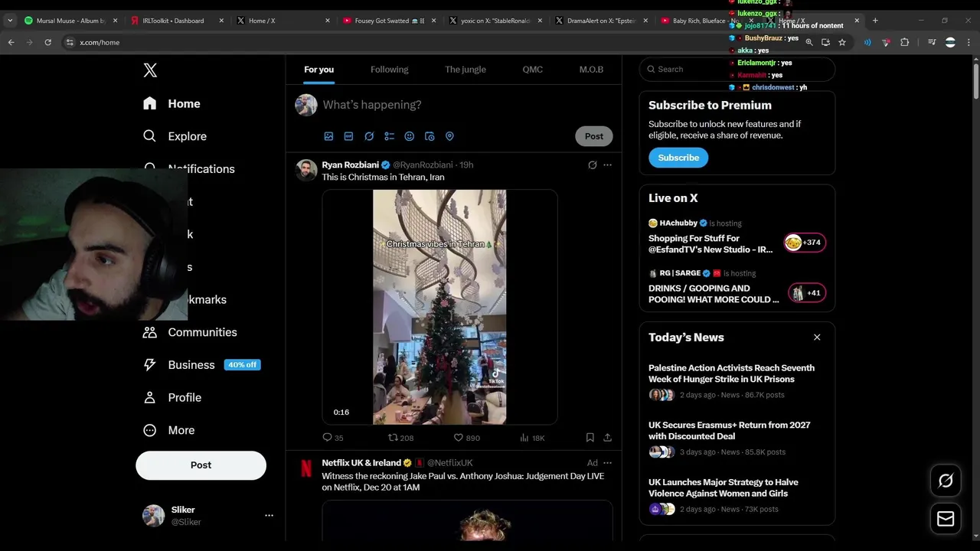The height and width of the screenshot is (551, 980).
Task: Play the Christmas in Tehran video
Action: click(439, 307)
